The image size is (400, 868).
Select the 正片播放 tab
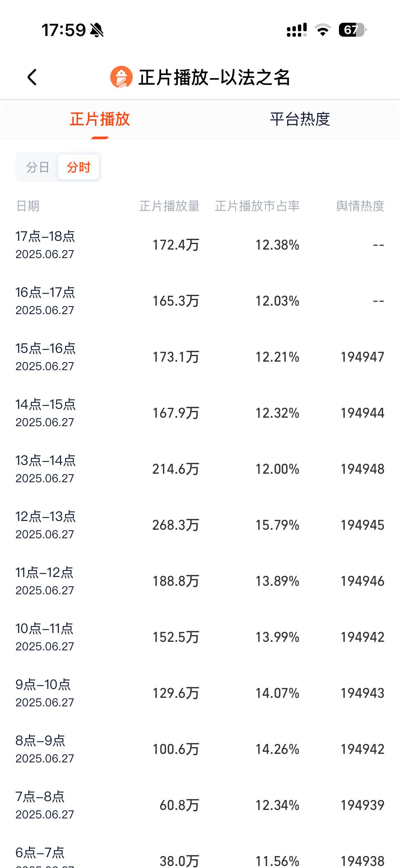(100, 119)
